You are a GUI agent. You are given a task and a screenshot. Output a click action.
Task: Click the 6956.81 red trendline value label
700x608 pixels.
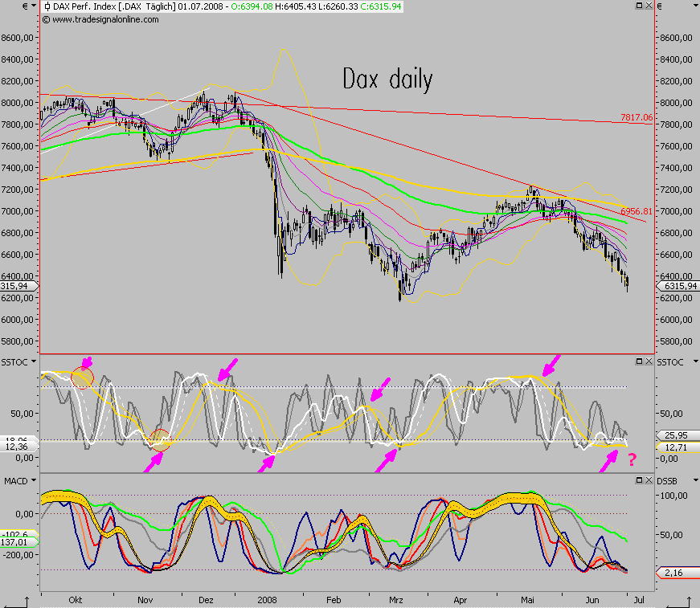(x=637, y=211)
